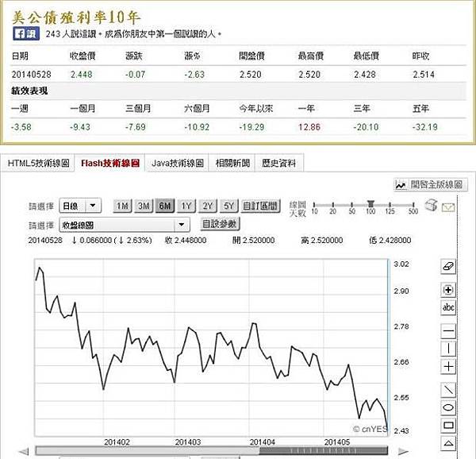This screenshot has width=476, height=459.
Task: Click the printer icon above chart
Action: tap(431, 205)
